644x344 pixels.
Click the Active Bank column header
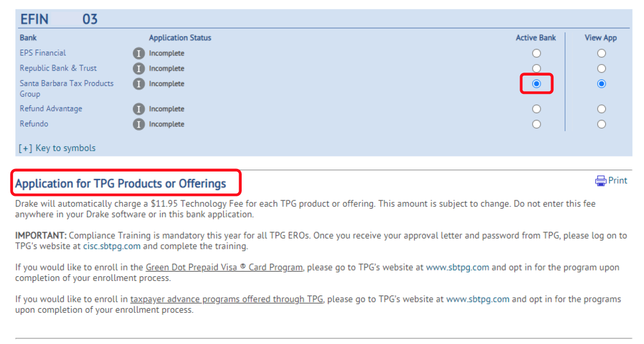coord(536,38)
